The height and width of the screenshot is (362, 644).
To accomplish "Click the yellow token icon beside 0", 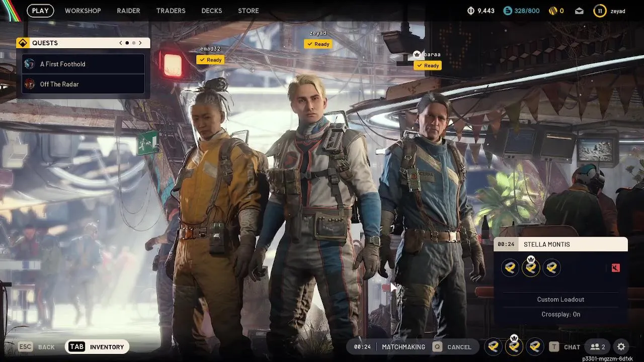I will (552, 11).
